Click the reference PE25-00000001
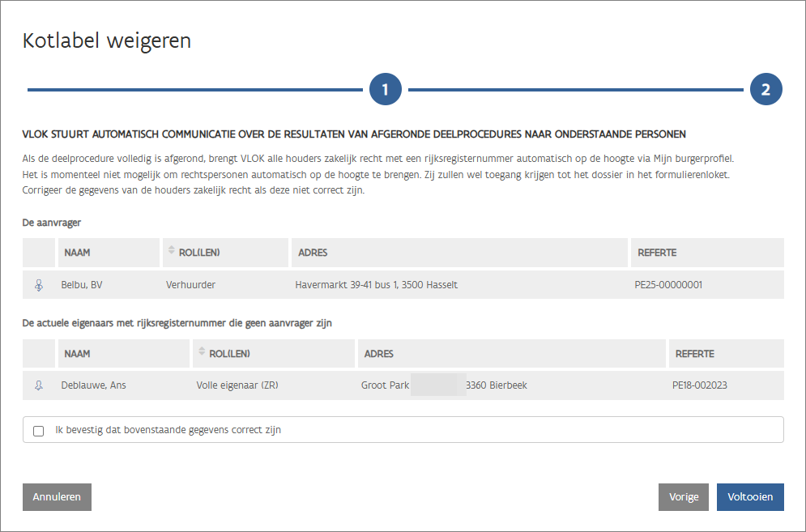The width and height of the screenshot is (806, 532). (x=668, y=285)
